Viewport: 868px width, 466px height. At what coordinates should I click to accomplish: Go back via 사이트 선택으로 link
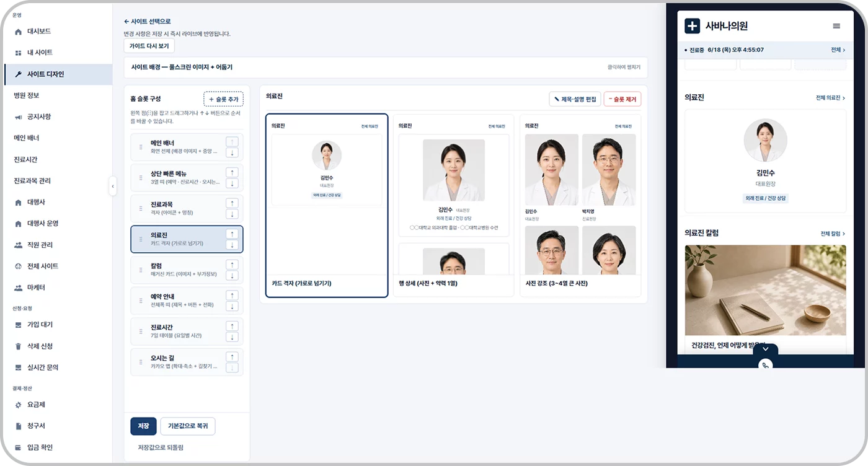point(148,21)
